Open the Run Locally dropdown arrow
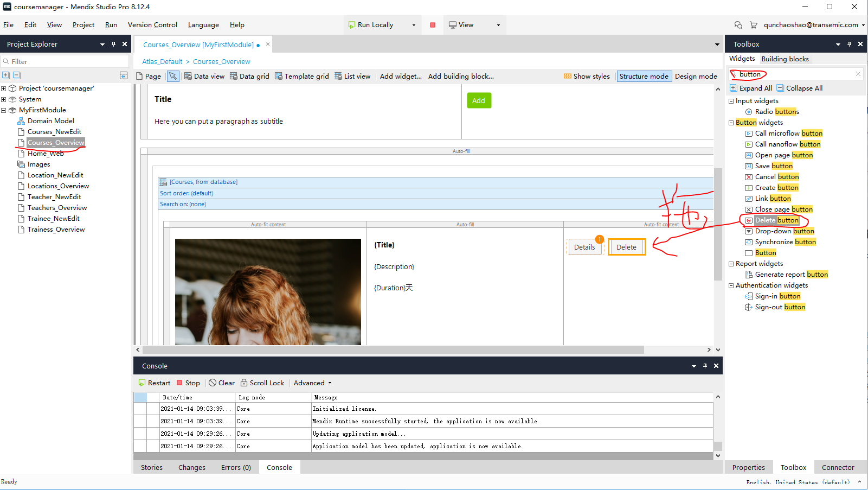The height and width of the screenshot is (490, 868). pyautogui.click(x=414, y=25)
